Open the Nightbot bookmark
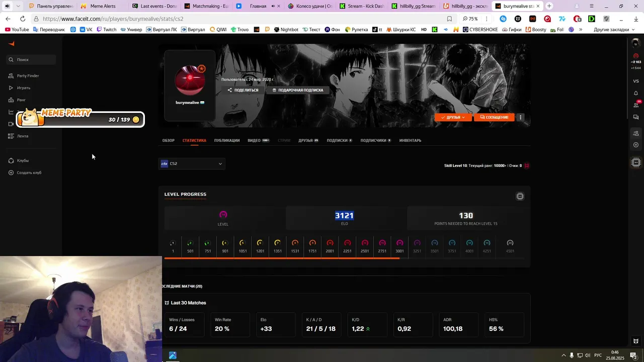 click(x=286, y=30)
